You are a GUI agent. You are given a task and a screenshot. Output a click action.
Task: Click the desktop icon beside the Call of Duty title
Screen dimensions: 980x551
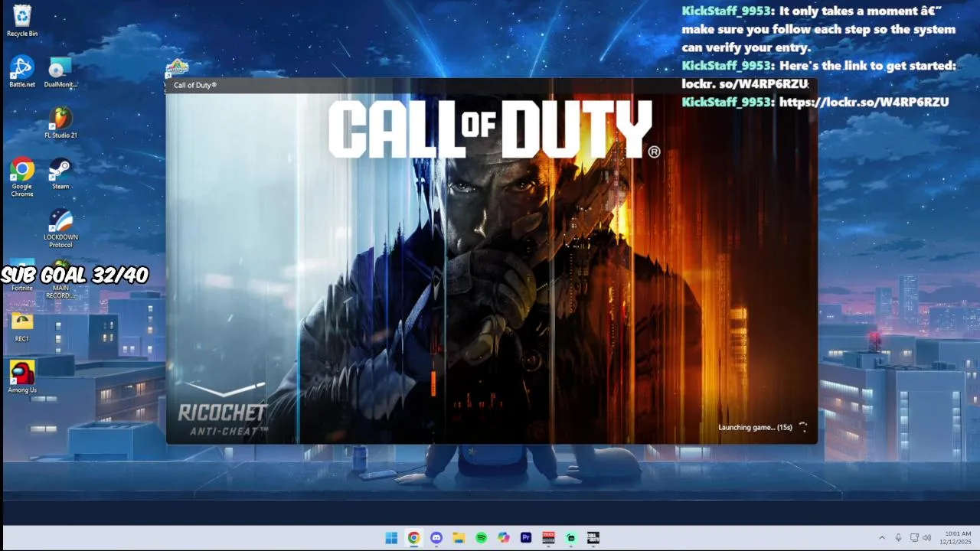(177, 68)
